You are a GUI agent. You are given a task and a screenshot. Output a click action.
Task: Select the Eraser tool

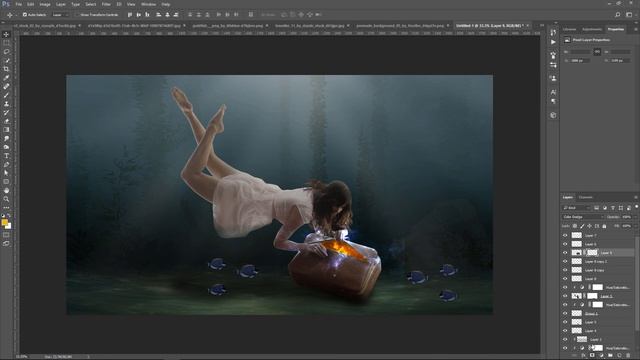pos(6,121)
